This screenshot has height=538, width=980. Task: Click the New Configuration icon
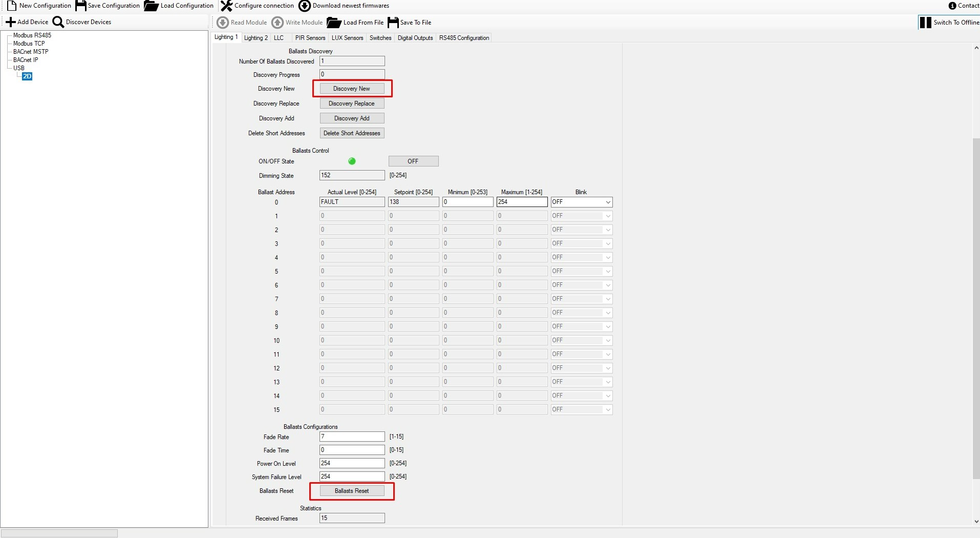pos(12,6)
